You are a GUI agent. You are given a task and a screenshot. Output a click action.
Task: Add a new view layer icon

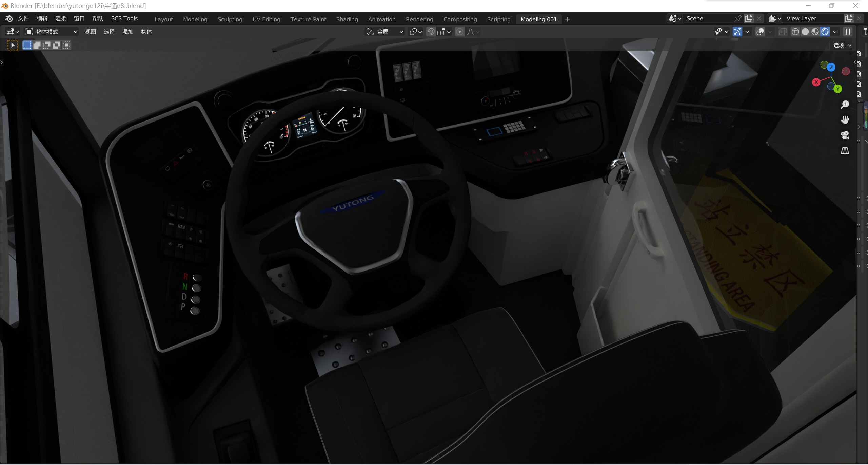(x=849, y=18)
